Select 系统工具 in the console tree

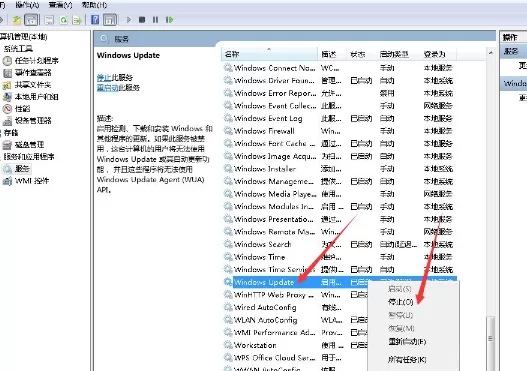pos(18,49)
